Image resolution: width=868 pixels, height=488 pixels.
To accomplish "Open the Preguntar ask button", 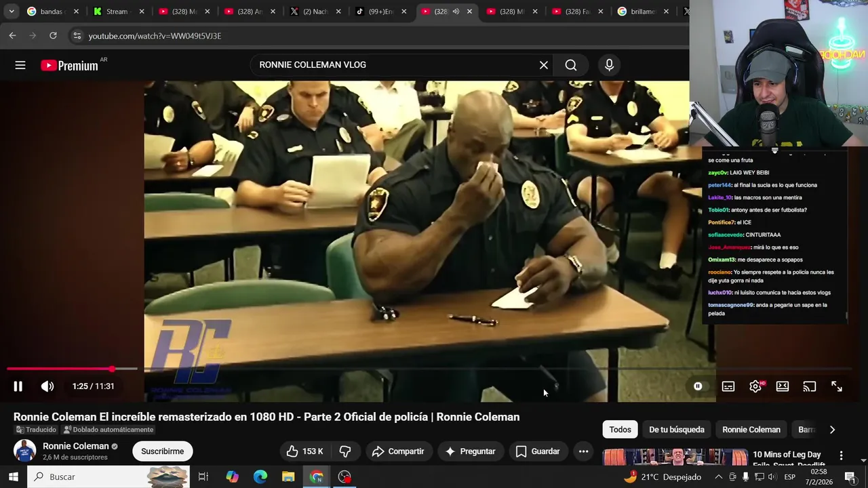I will click(x=471, y=451).
